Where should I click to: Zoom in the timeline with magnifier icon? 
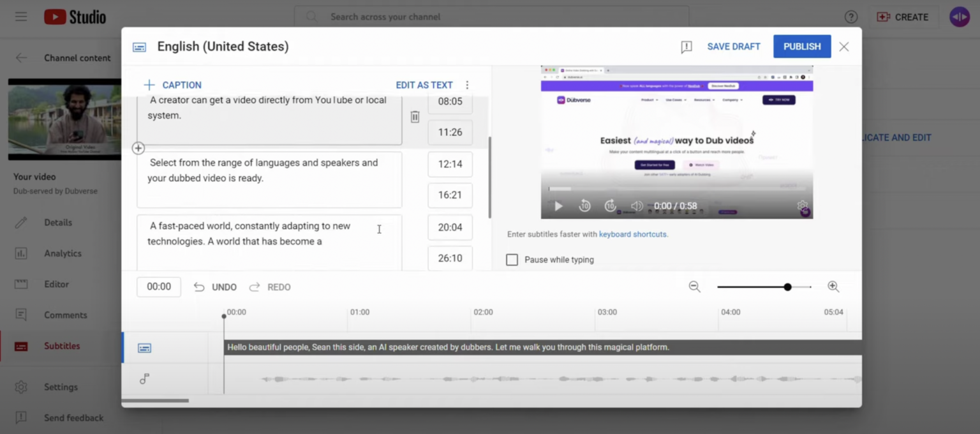click(x=833, y=287)
